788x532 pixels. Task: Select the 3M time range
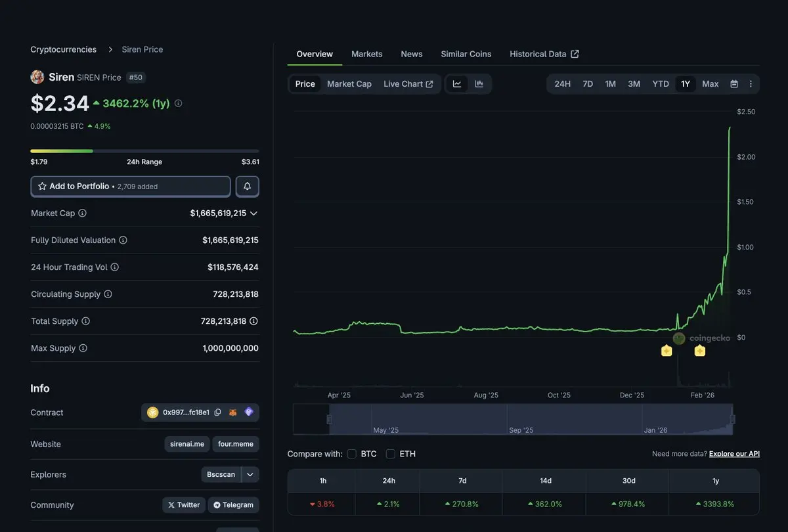pyautogui.click(x=634, y=84)
